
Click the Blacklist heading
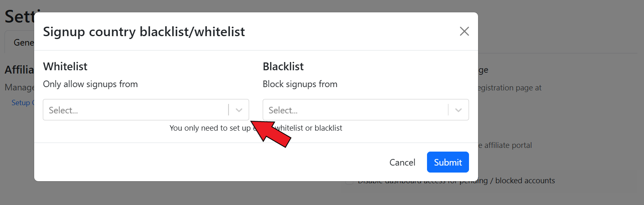283,67
